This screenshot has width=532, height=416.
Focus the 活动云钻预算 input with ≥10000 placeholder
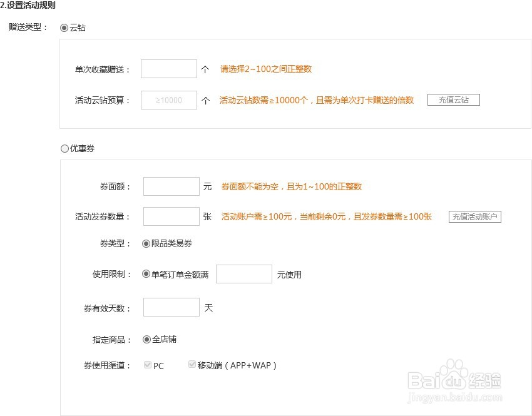pyautogui.click(x=168, y=100)
